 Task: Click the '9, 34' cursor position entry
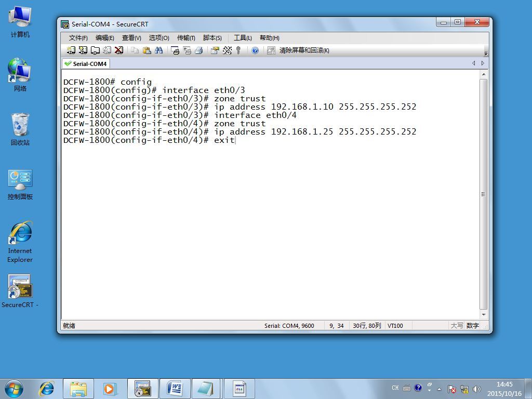tap(336, 326)
